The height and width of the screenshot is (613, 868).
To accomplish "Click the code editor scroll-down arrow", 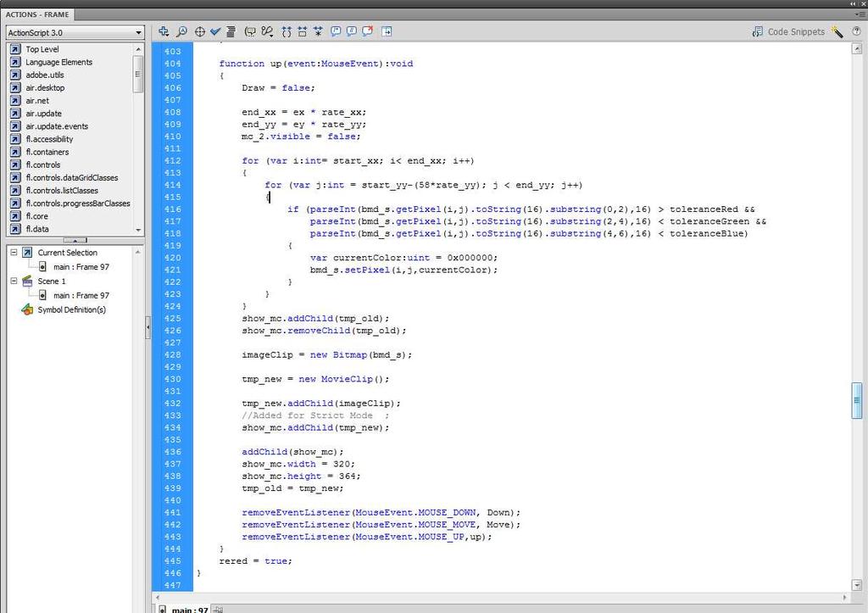I will click(857, 585).
